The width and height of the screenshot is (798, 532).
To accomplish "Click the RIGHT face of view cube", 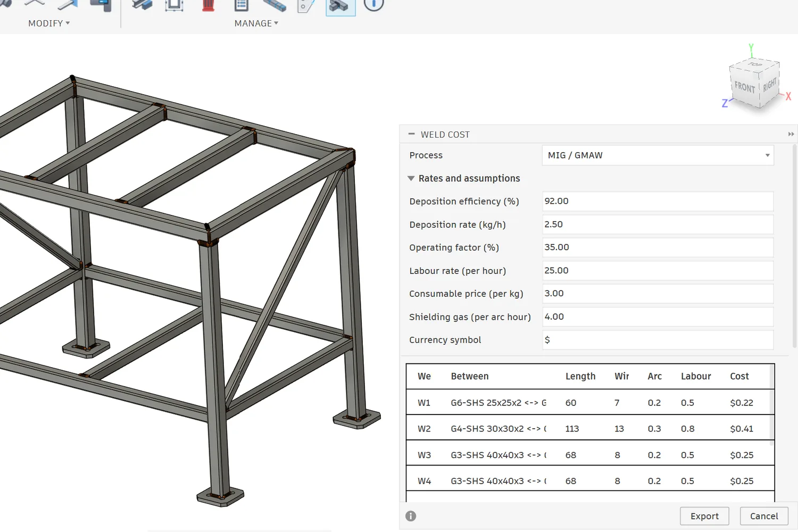I will pos(769,85).
